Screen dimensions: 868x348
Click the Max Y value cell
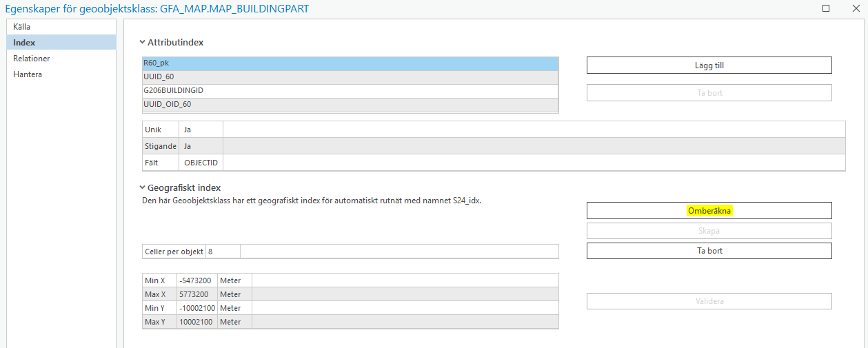pos(196,323)
